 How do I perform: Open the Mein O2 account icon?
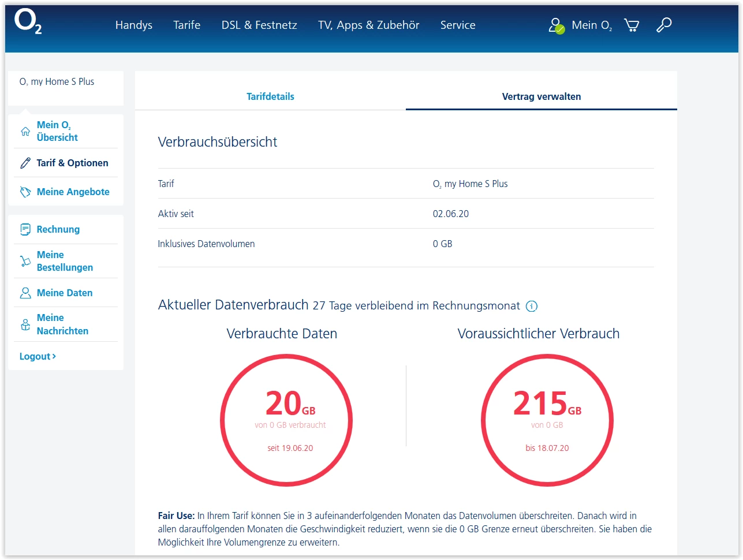click(557, 25)
